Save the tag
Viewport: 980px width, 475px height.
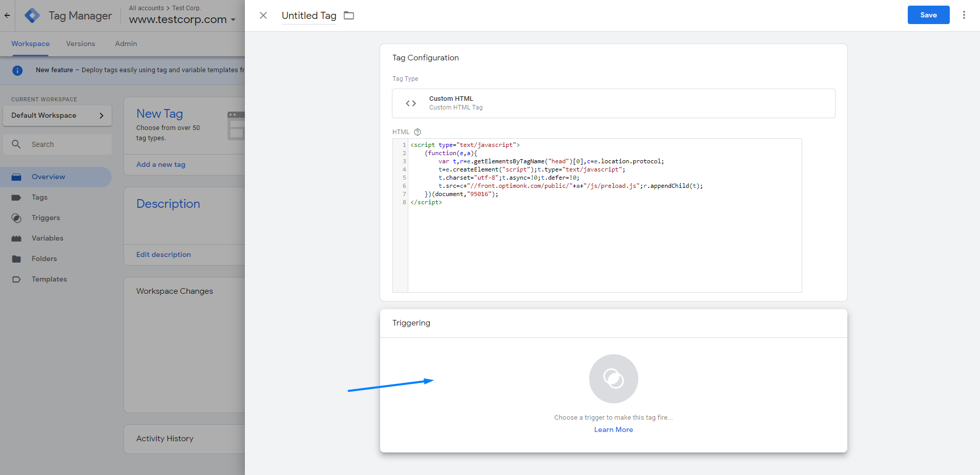(x=928, y=15)
